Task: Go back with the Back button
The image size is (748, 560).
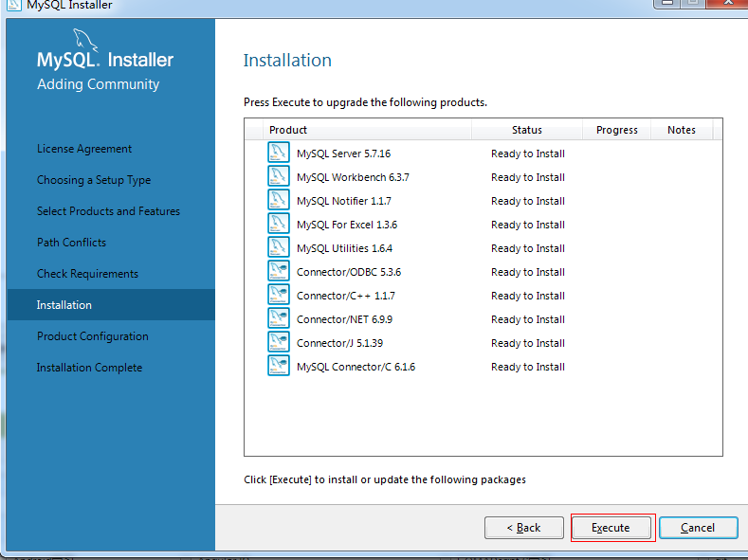Action: coord(524,528)
